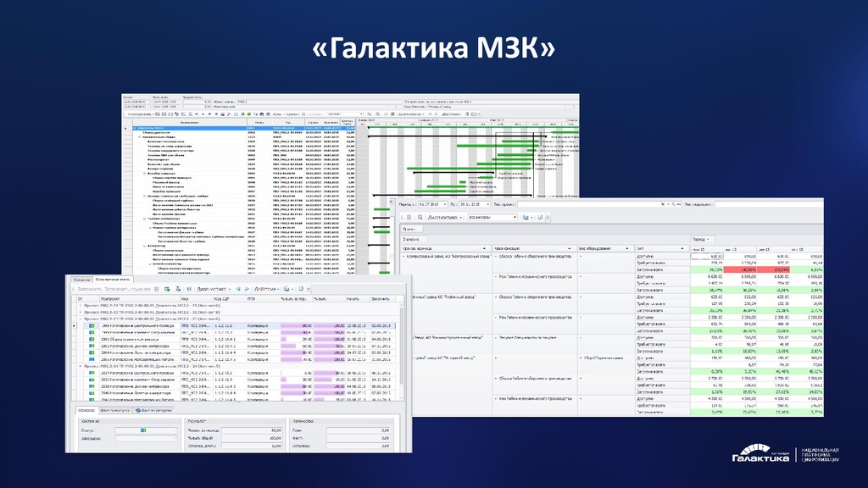The height and width of the screenshot is (488, 868).
Task: Expand the first collapsed project group row
Action: (x=81, y=305)
